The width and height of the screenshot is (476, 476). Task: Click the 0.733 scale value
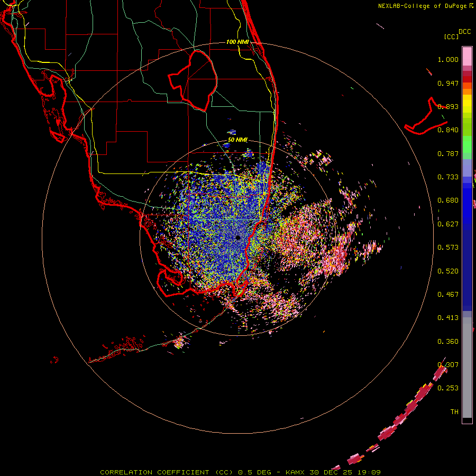448,177
